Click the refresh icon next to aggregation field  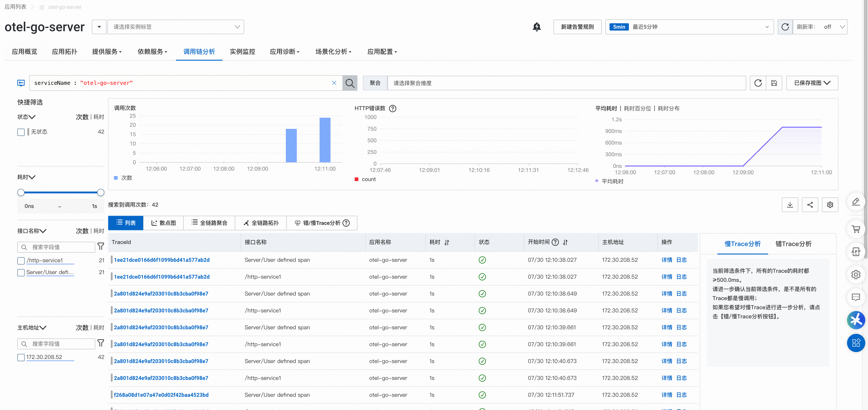click(758, 83)
